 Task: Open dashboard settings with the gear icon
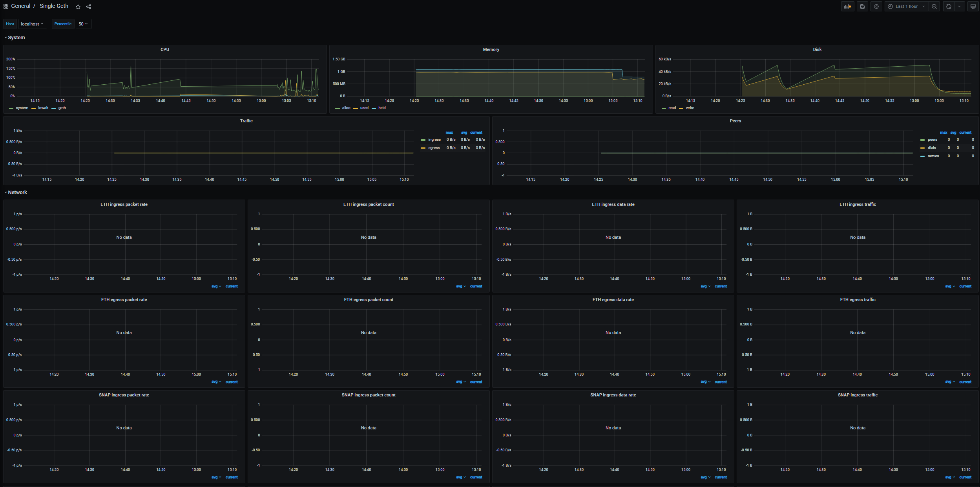click(x=876, y=6)
